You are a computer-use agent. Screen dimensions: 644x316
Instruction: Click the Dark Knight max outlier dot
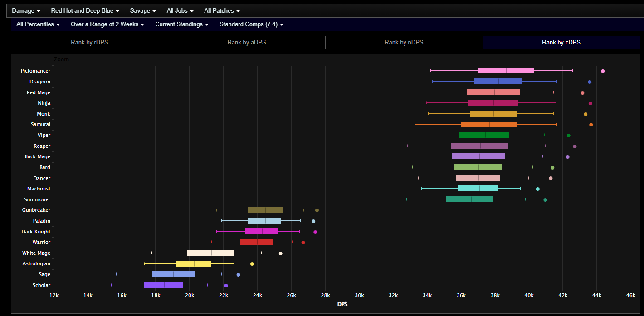click(315, 232)
